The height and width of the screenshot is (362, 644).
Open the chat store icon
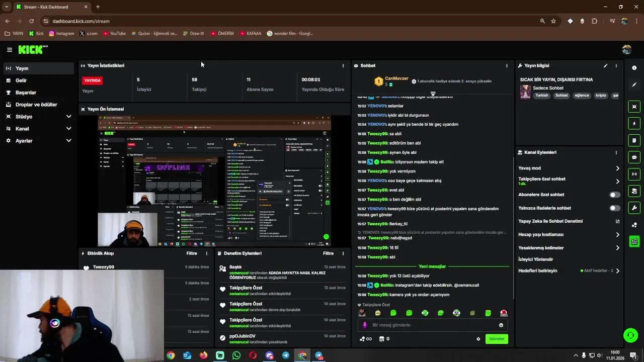coord(381,339)
